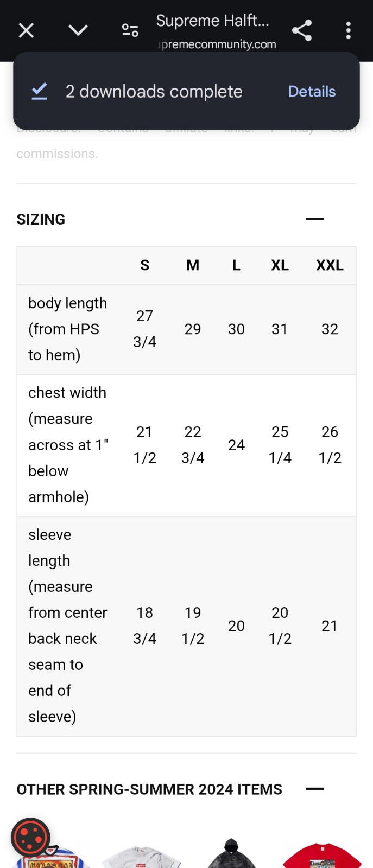Tap the Supreme Halft... page title

coord(212,21)
